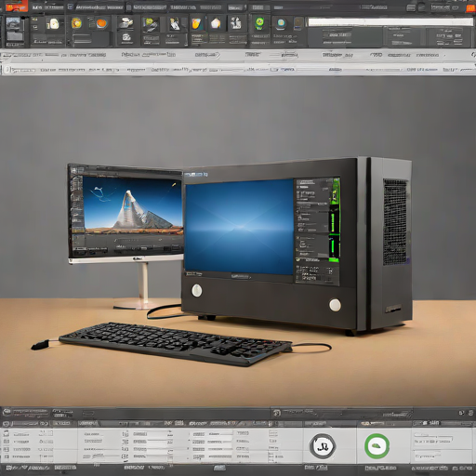476x476 pixels.
Task: Click the black ring dial in the bottom panel
Action: [323, 446]
